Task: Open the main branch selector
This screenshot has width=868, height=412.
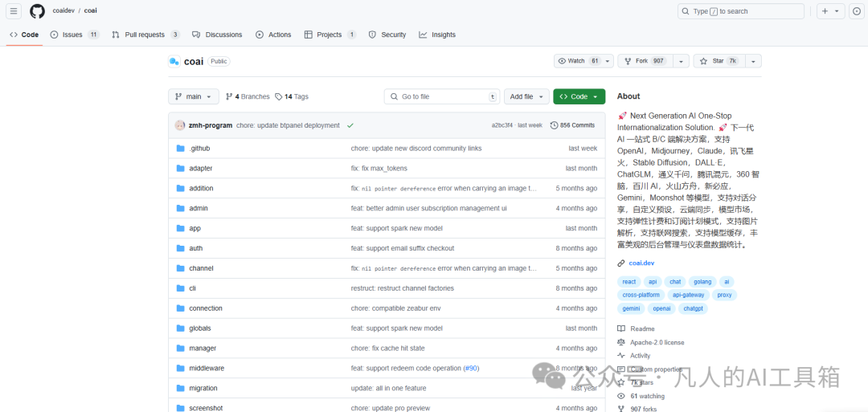Action: point(194,96)
